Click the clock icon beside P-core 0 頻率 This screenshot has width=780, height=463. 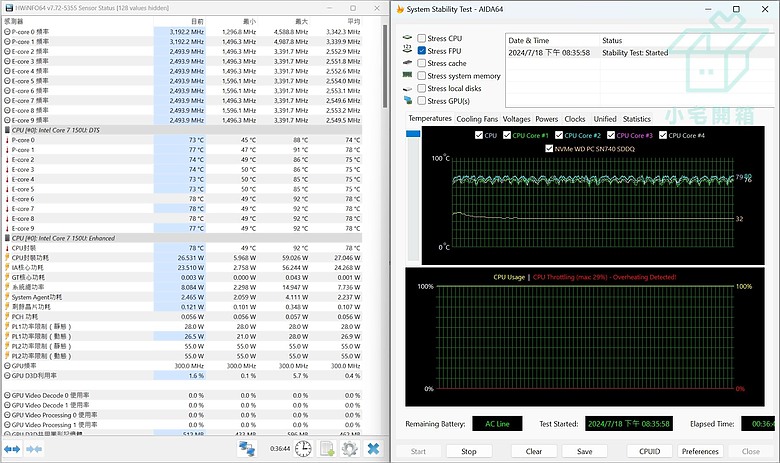pos(7,31)
